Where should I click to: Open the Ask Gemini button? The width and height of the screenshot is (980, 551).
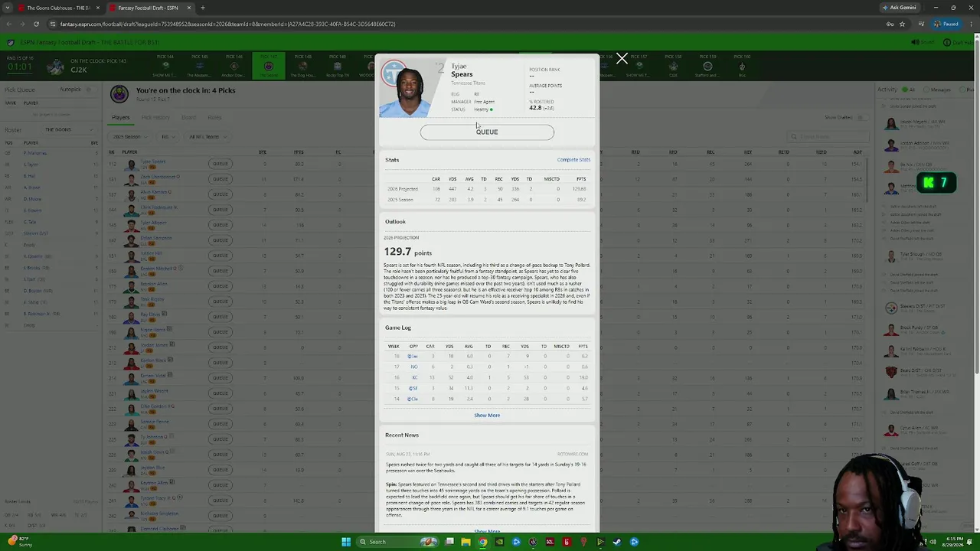tap(899, 8)
